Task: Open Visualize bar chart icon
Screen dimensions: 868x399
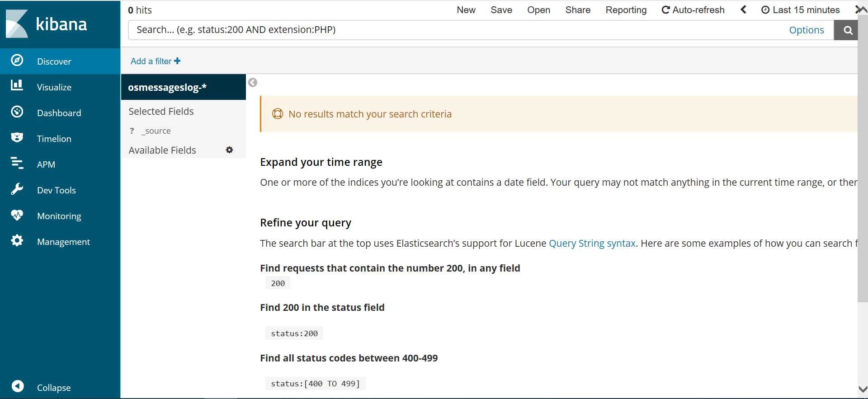Action: tap(17, 85)
